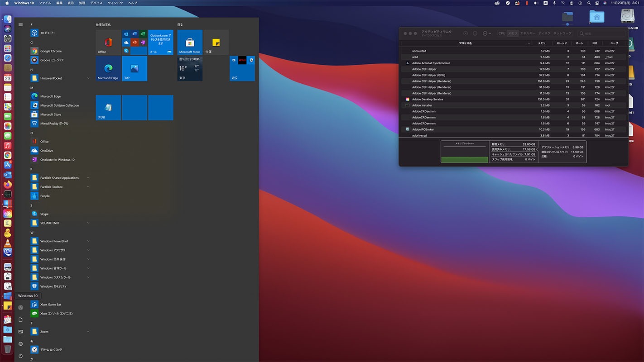
Task: Open the メモ帳 tile
Action: pos(108,108)
